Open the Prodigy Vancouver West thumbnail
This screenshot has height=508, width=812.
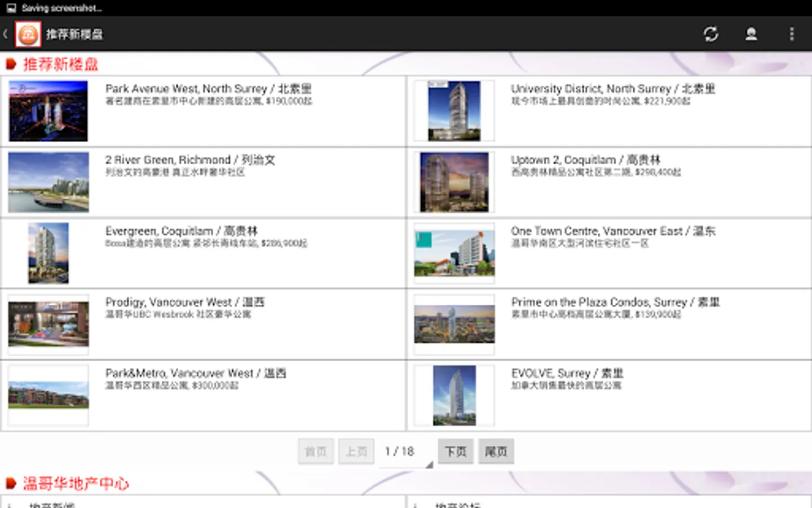click(48, 324)
